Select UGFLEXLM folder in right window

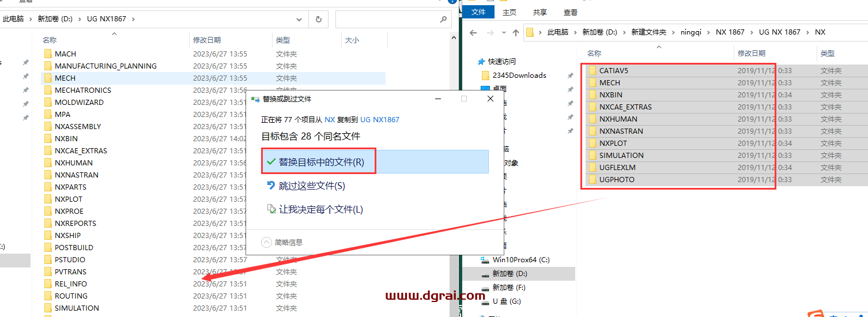click(617, 167)
